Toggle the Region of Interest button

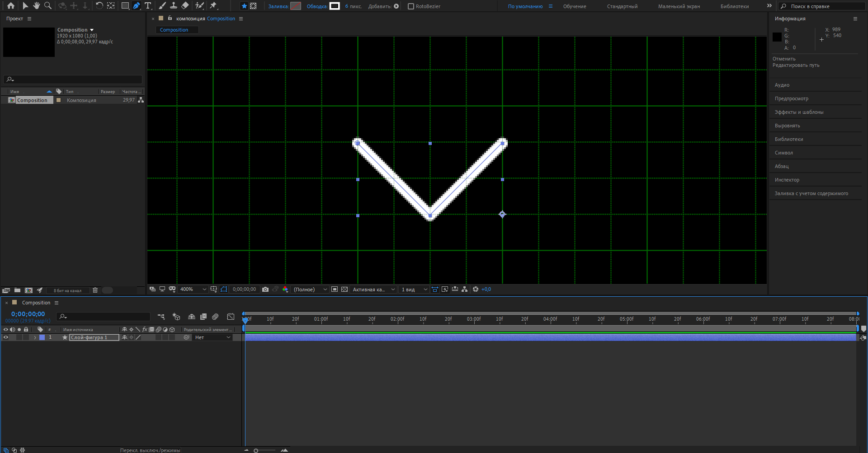click(x=335, y=290)
